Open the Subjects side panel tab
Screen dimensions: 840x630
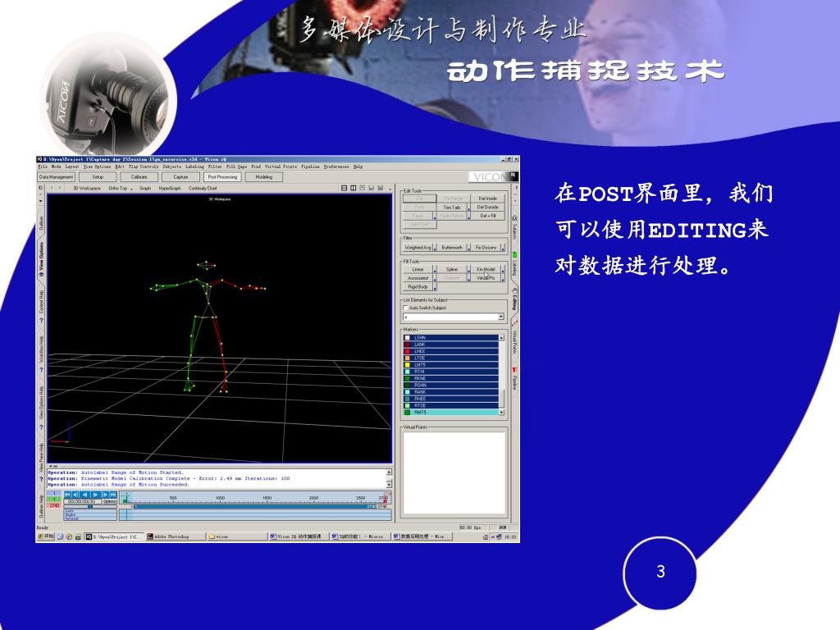(x=515, y=228)
